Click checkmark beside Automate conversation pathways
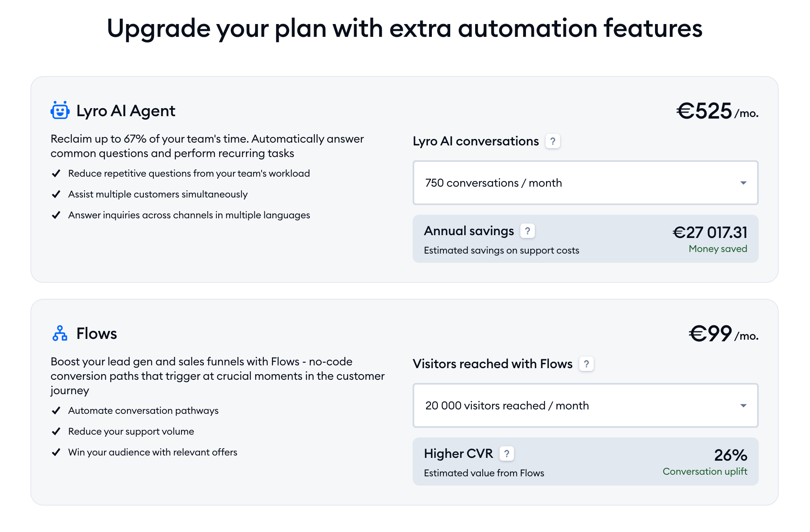Viewport: 810px width, 532px height. click(x=56, y=411)
